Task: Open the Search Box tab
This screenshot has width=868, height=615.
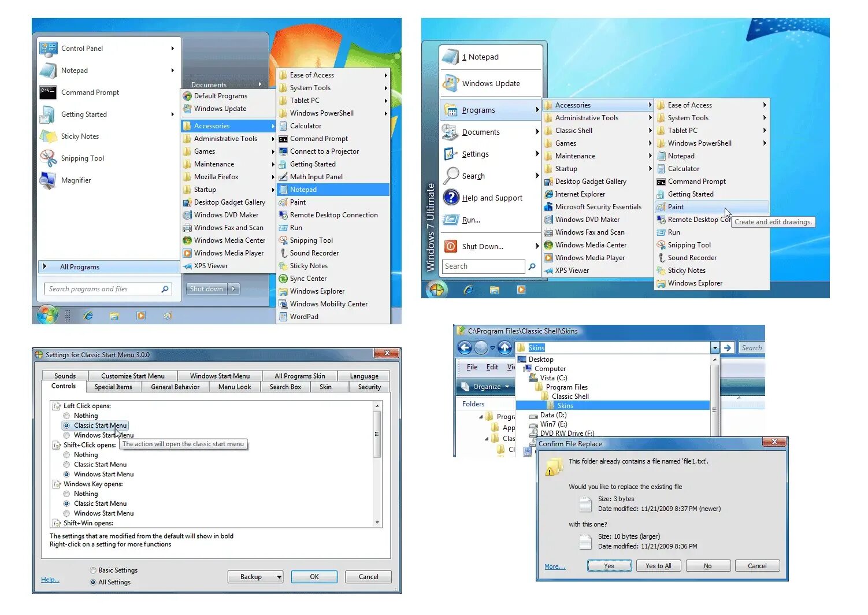Action: pyautogui.click(x=285, y=387)
